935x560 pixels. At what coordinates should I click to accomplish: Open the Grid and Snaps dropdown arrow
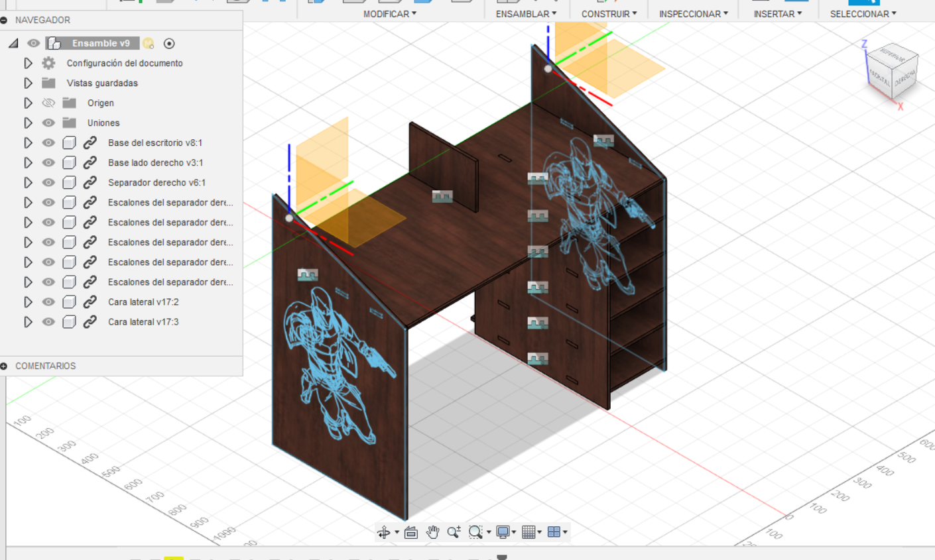point(539,532)
